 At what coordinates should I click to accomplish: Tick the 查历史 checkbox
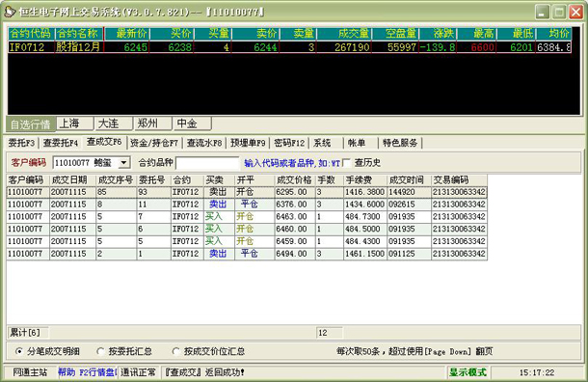pos(346,163)
